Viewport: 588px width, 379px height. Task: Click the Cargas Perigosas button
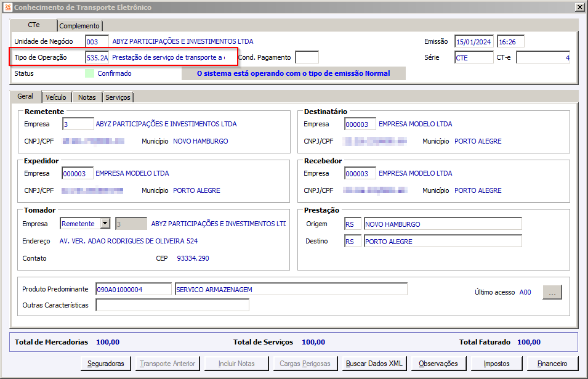coord(305,364)
